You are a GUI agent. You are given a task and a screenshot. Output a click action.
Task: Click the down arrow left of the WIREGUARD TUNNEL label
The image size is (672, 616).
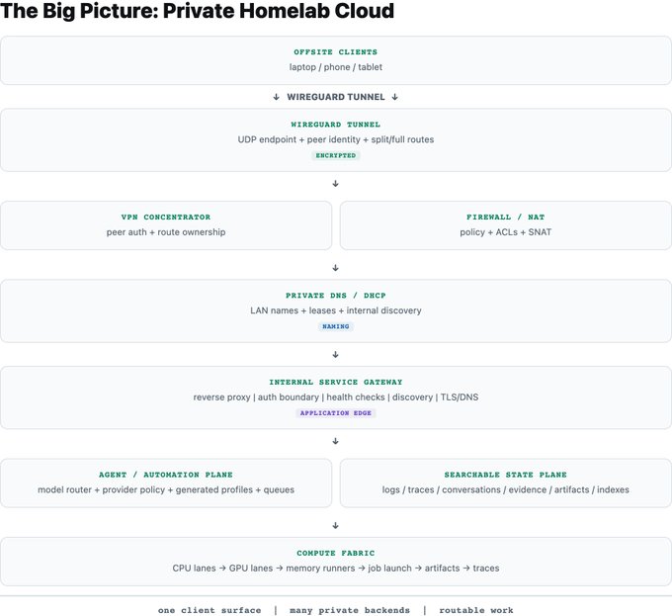pos(277,97)
